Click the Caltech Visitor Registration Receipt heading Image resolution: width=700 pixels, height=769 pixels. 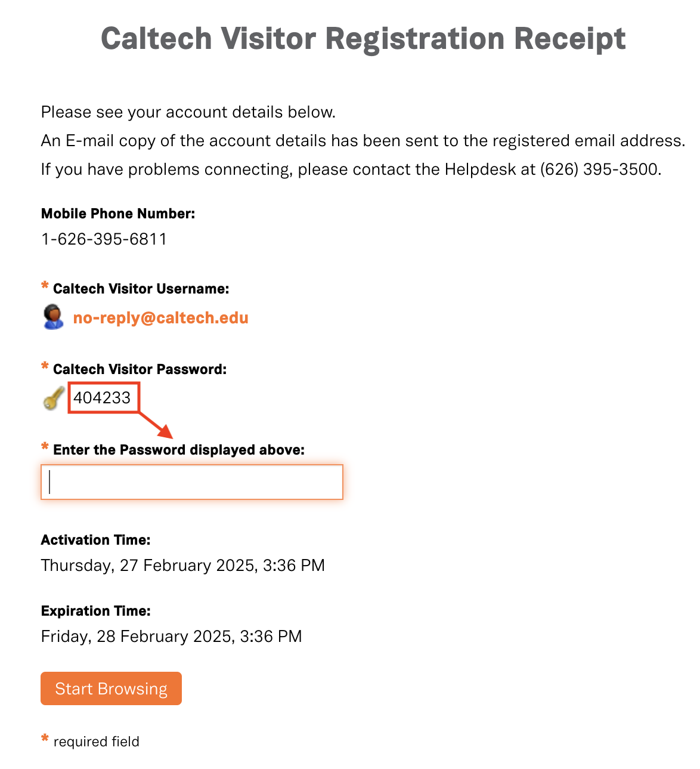pyautogui.click(x=363, y=39)
